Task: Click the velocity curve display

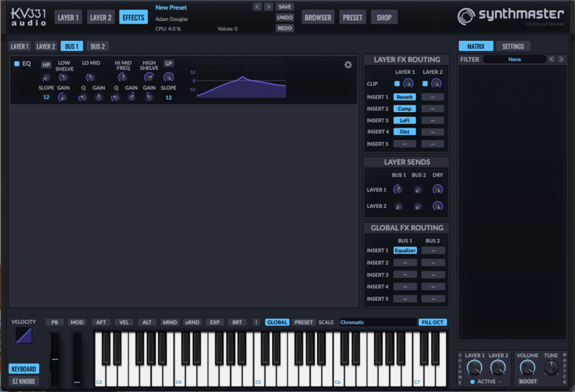Action: (24, 335)
